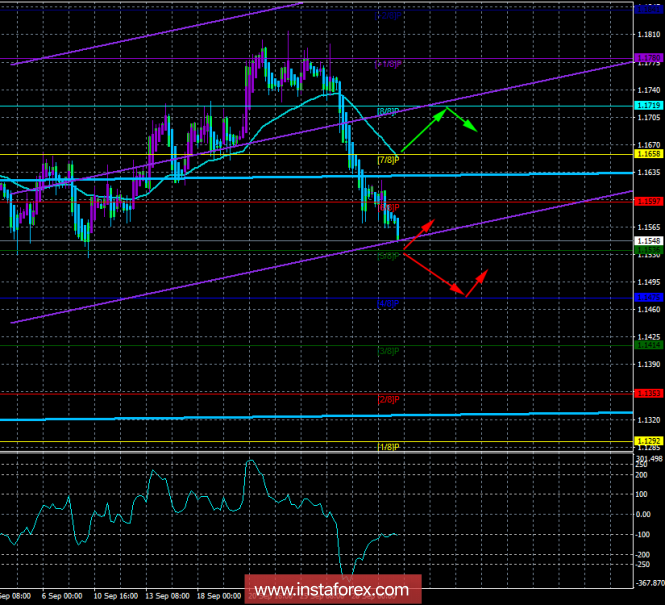Select the [1/8]P Murray level label
Screen dimensions: 665x605
388,447
